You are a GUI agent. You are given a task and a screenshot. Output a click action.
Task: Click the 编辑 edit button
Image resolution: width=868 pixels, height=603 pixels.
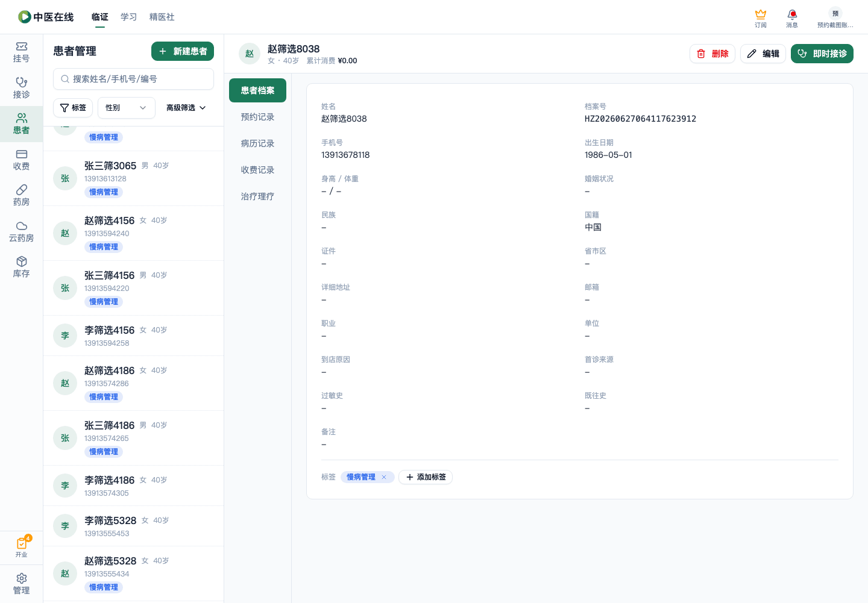point(763,54)
